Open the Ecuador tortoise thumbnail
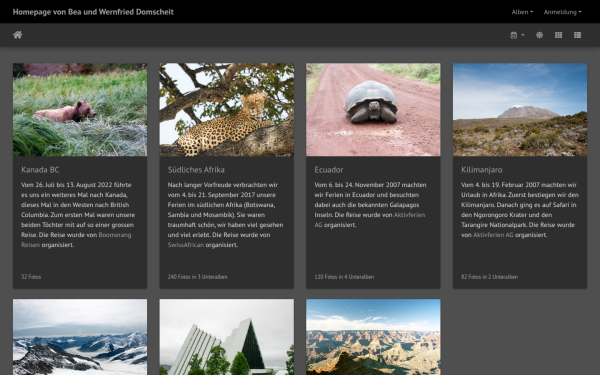600x375 pixels. pos(373,109)
